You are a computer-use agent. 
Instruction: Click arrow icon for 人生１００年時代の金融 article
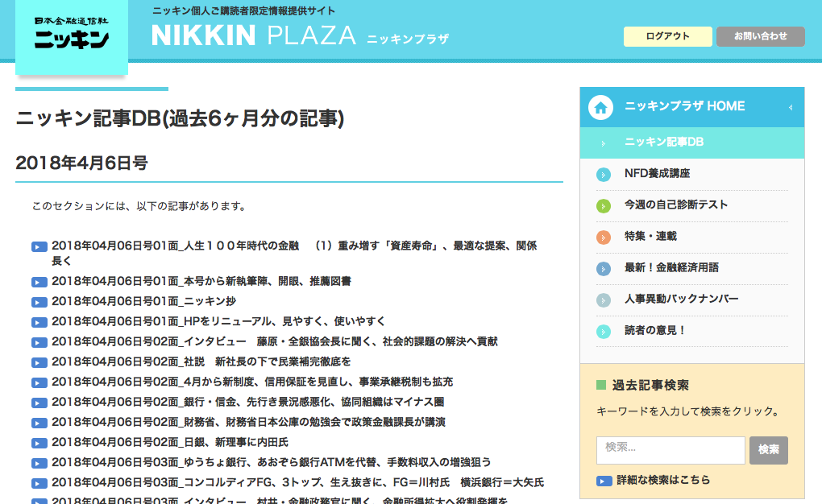pos(39,246)
